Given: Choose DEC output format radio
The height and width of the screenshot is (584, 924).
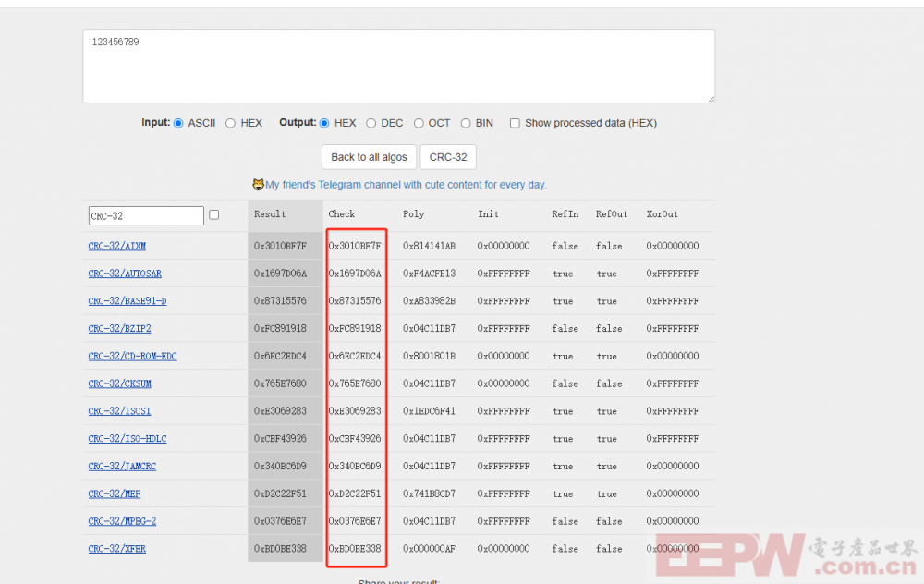Looking at the screenshot, I should 371,123.
